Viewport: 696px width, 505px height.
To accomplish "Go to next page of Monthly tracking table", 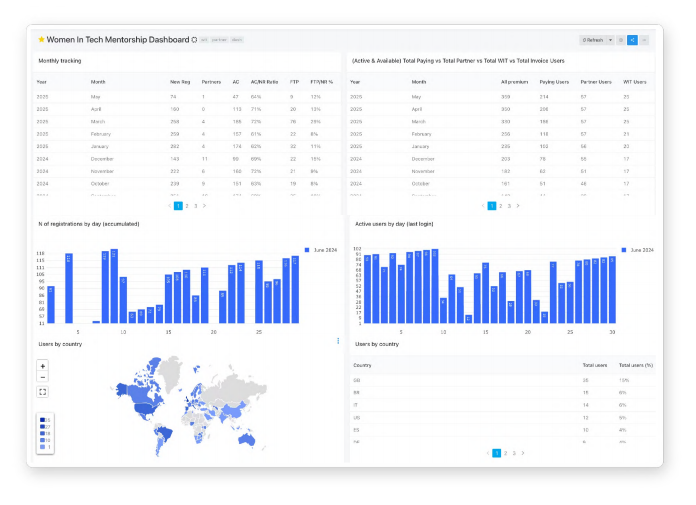I will click(x=204, y=205).
